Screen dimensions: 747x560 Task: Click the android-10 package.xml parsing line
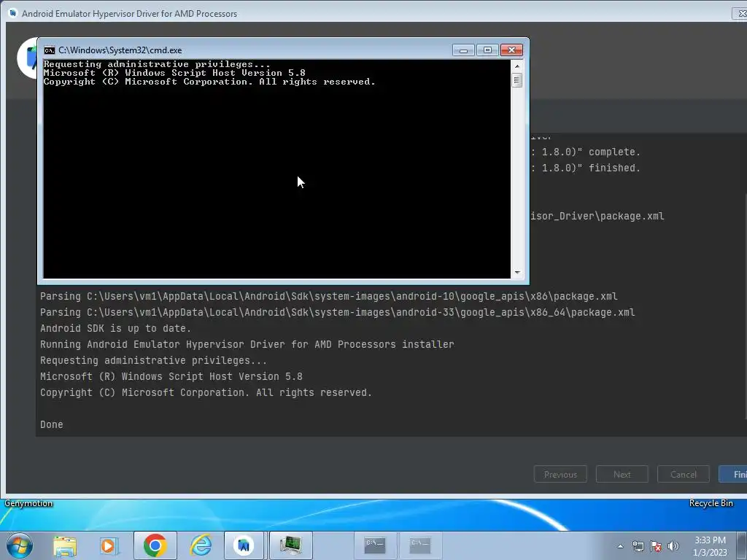[329, 296]
